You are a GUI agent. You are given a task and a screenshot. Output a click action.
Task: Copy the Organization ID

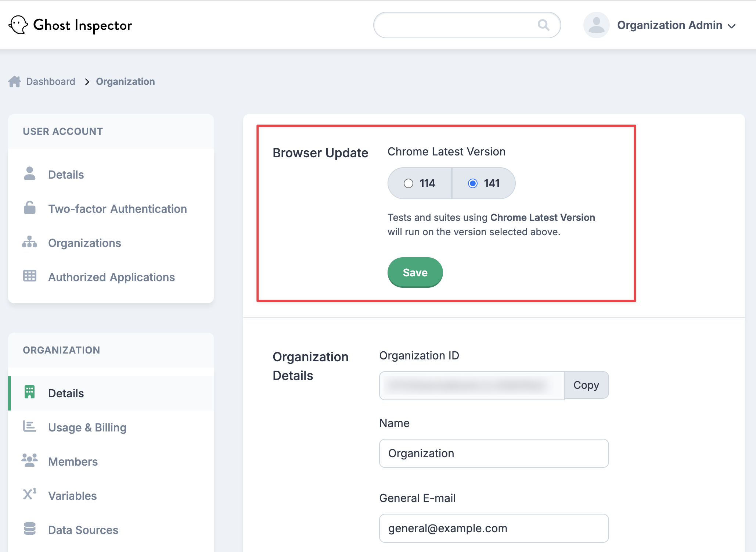586,385
